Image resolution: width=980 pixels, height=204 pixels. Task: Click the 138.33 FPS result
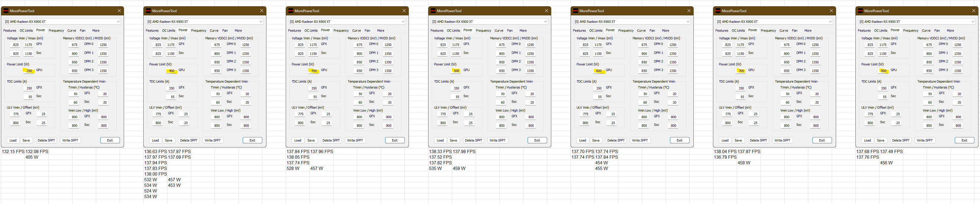point(441,151)
